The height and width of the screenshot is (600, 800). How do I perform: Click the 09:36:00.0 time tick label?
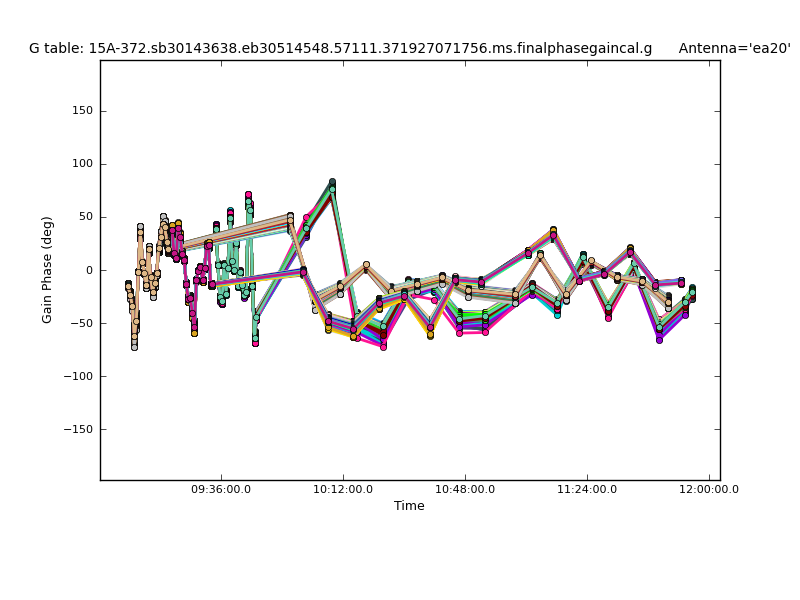coord(221,490)
